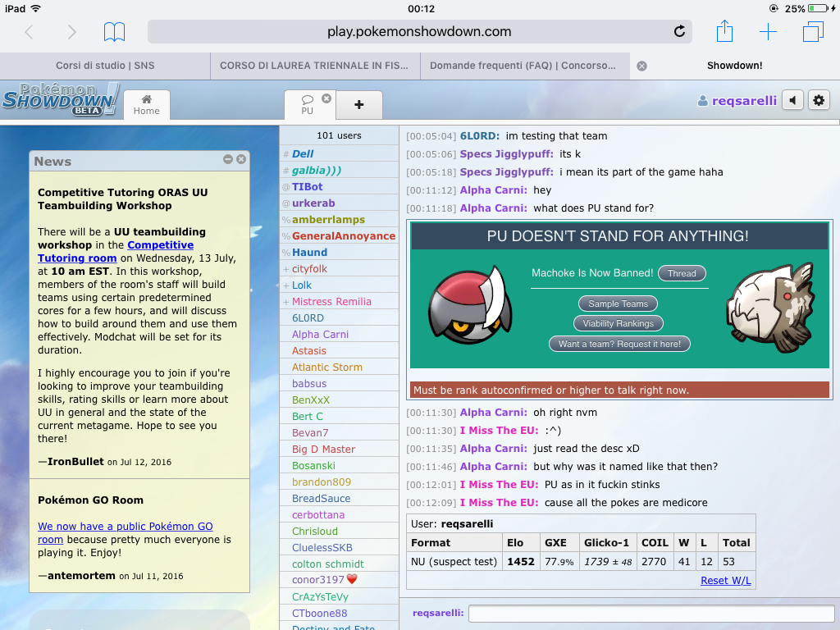Select user GeneralAnnoyance in the list
Viewport: 840px width, 630px height.
click(x=339, y=236)
